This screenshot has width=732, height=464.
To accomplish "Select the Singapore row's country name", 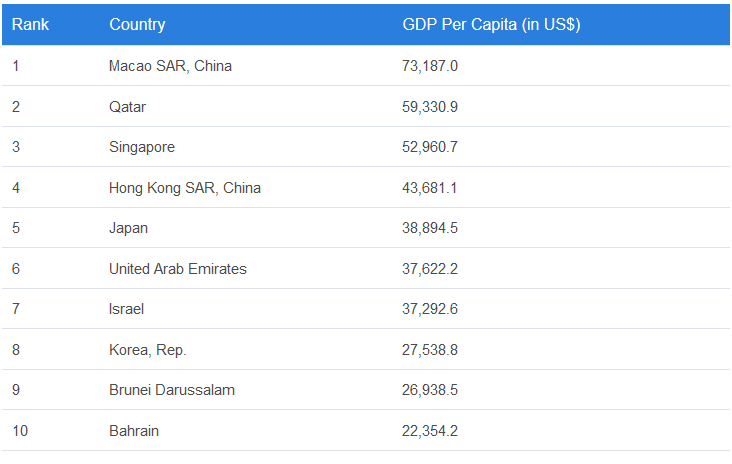I will coord(141,147).
